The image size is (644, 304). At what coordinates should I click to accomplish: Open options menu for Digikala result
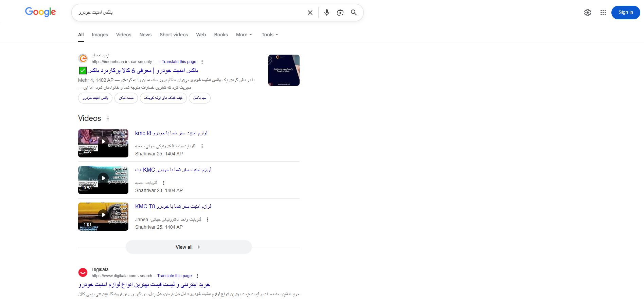click(x=197, y=276)
